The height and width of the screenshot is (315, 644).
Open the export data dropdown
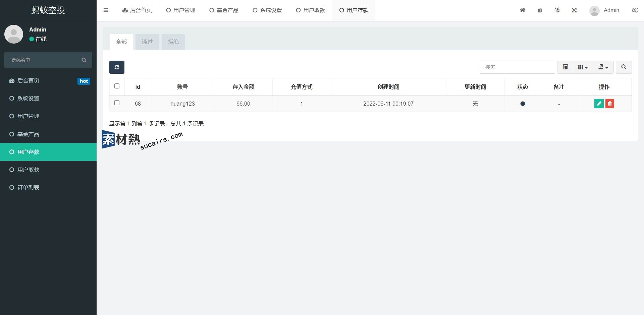coord(603,67)
